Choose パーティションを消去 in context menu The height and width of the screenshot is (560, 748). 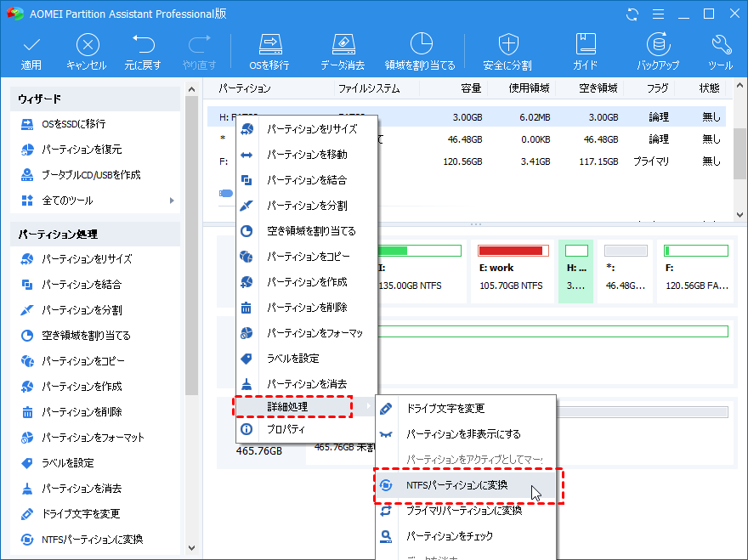[307, 384]
